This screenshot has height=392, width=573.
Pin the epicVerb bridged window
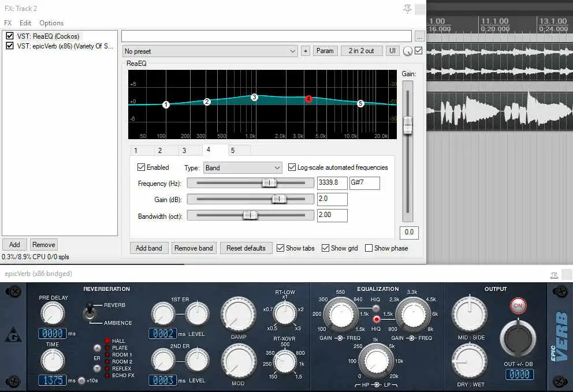coord(554,275)
